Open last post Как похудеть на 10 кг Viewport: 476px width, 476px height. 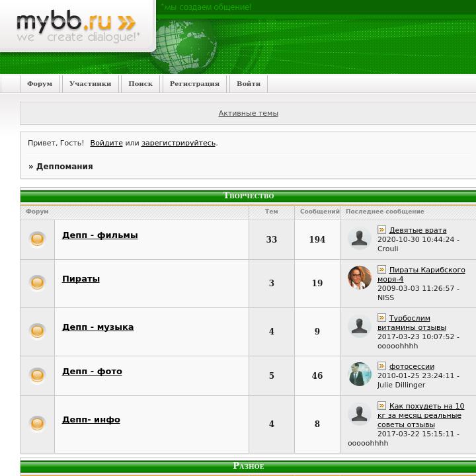click(x=420, y=415)
